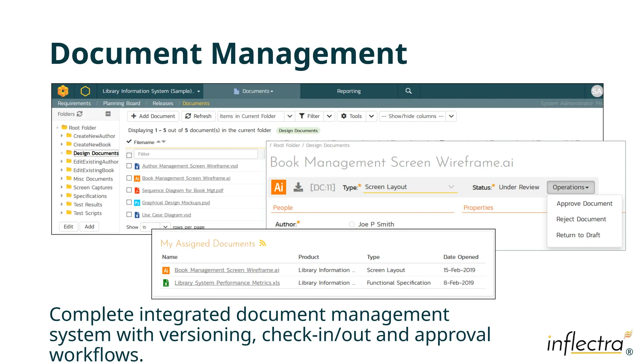Click the Refresh button
The image size is (644, 362).
tap(198, 116)
